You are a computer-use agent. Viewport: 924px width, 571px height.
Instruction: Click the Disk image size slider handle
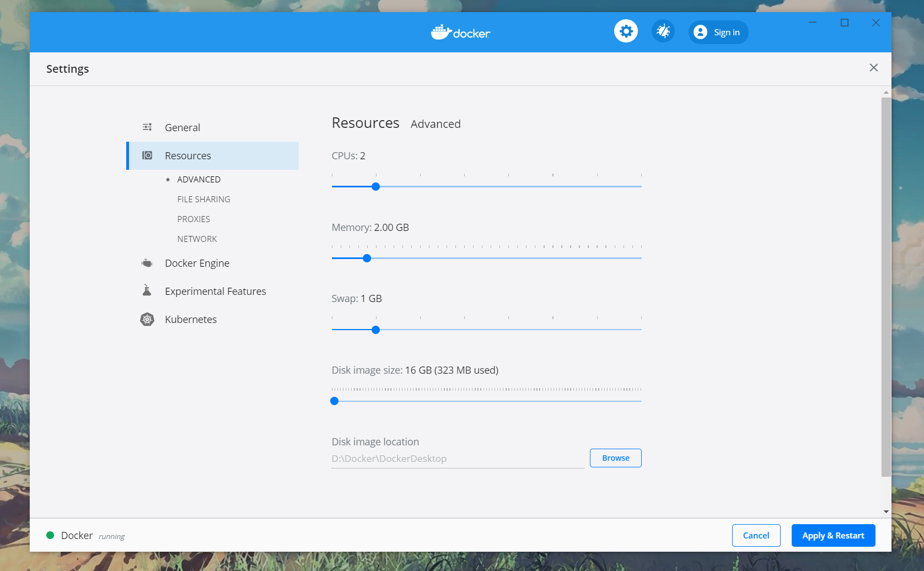pyautogui.click(x=335, y=401)
